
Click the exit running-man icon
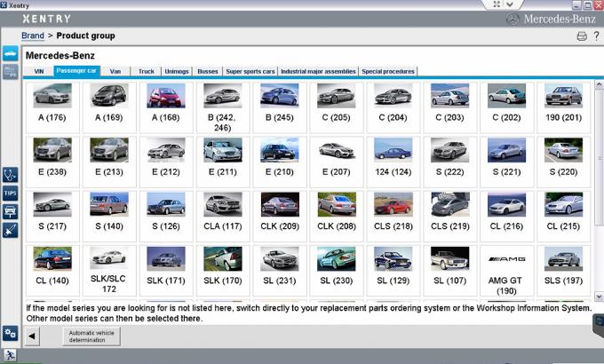10,355
